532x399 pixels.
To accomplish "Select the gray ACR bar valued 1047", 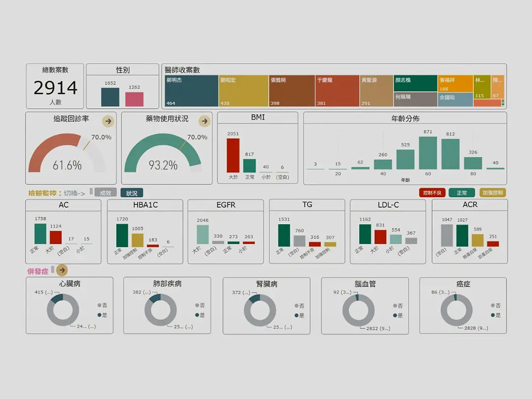I will [447, 235].
